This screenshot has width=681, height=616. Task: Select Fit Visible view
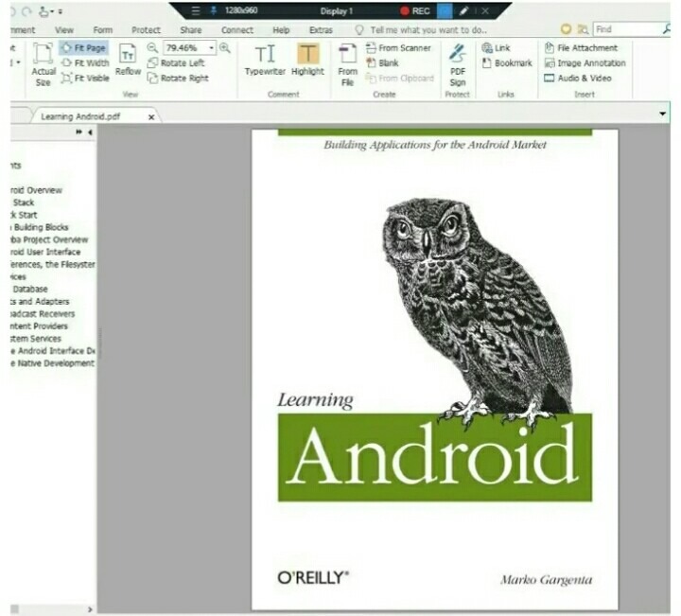[85, 79]
